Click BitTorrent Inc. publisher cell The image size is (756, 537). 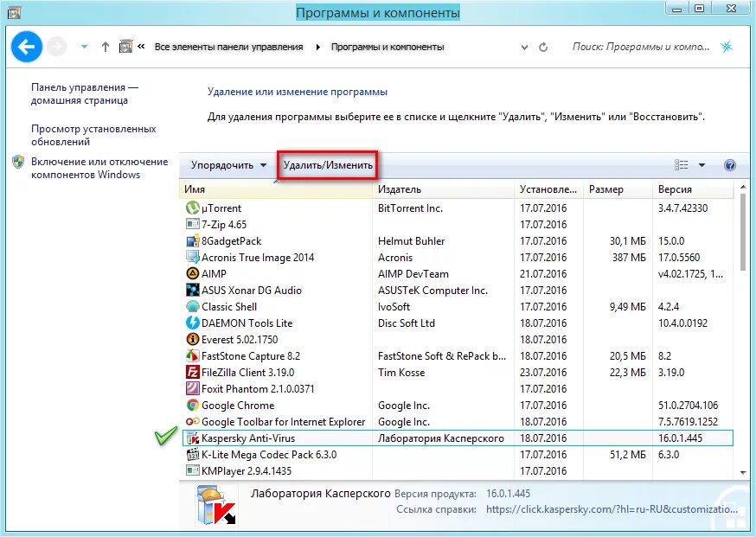point(410,208)
